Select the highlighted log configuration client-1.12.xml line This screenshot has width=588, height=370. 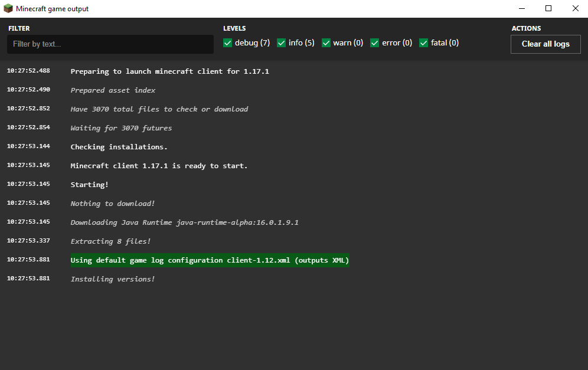tap(210, 260)
